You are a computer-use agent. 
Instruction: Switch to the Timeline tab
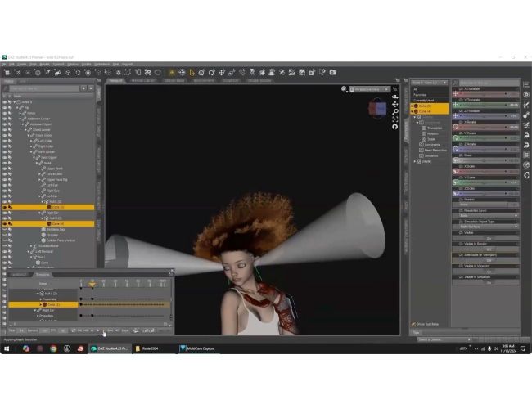pyautogui.click(x=43, y=274)
